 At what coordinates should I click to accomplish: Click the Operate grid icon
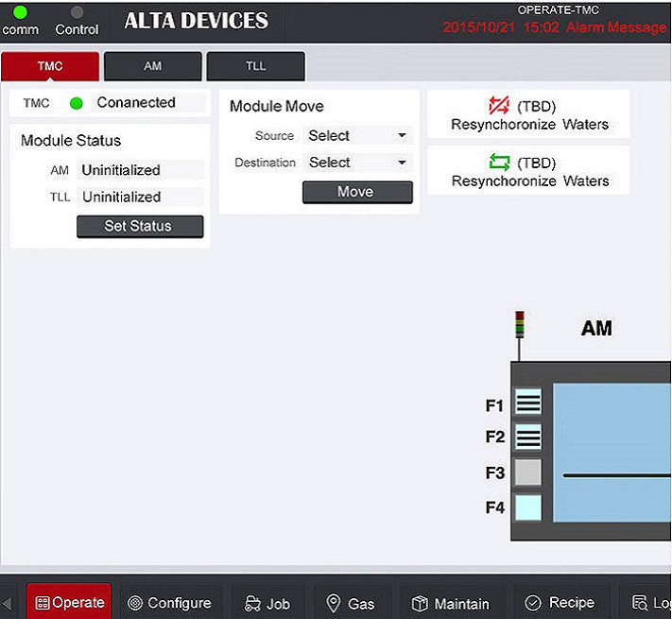coord(42,603)
